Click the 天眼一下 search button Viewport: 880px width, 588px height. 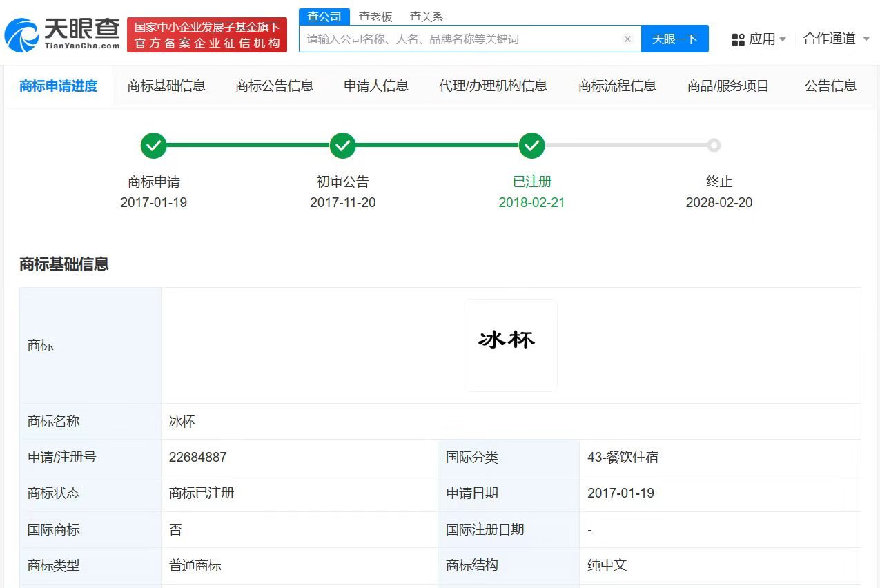click(674, 39)
